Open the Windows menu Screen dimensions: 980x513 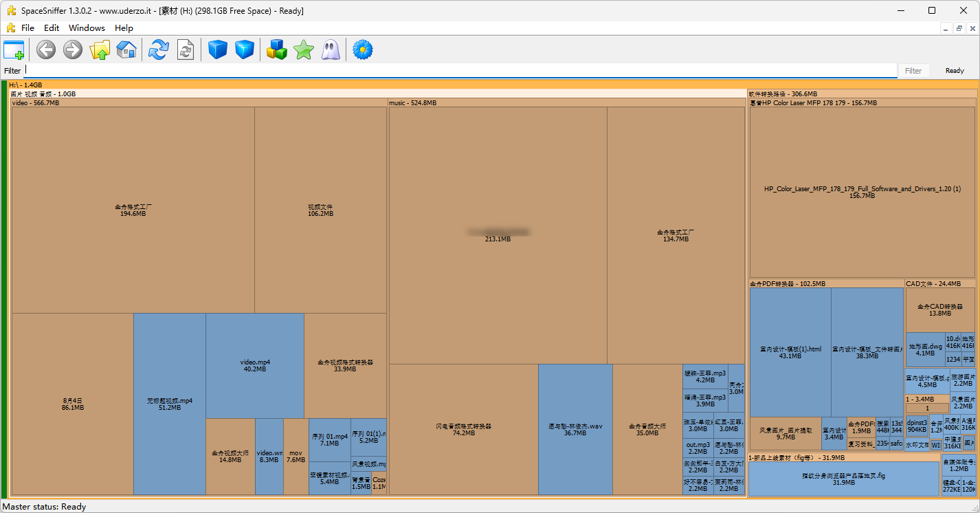coord(87,28)
